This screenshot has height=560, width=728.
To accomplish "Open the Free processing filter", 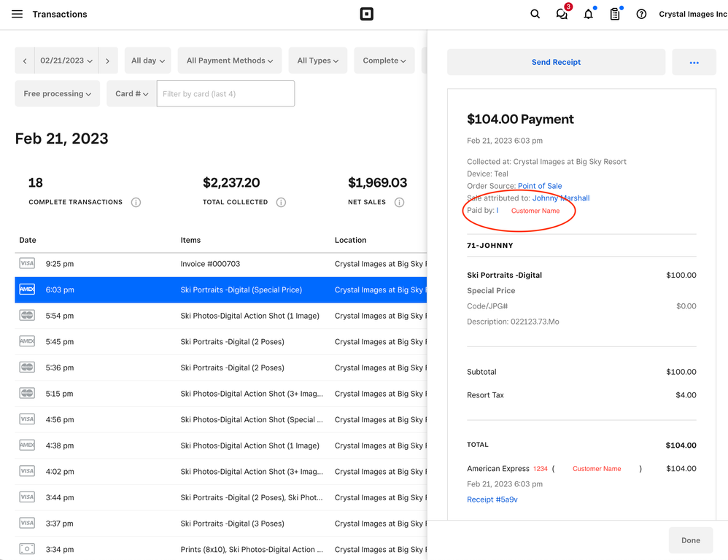I will 57,94.
